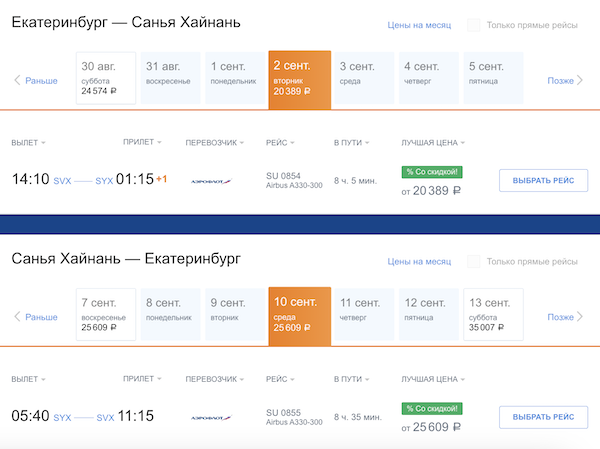Click left arrow 'Раньше' in return date strip

36,317
